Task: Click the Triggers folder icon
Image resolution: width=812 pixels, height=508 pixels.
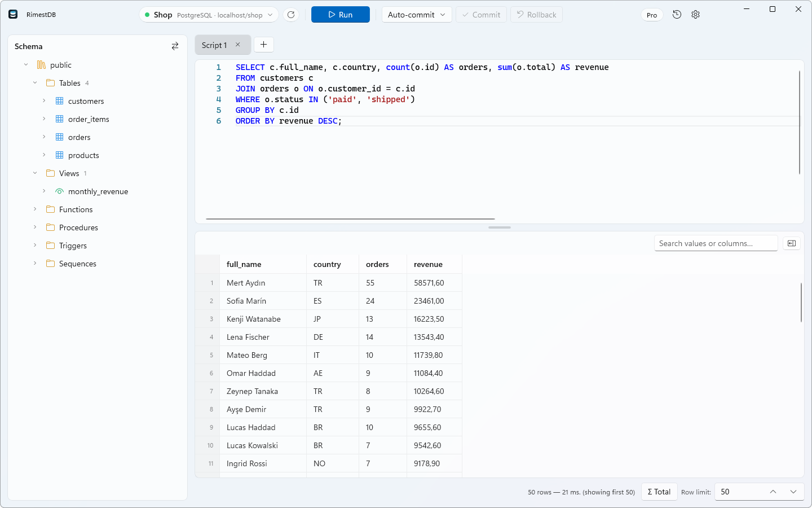Action: click(50, 246)
